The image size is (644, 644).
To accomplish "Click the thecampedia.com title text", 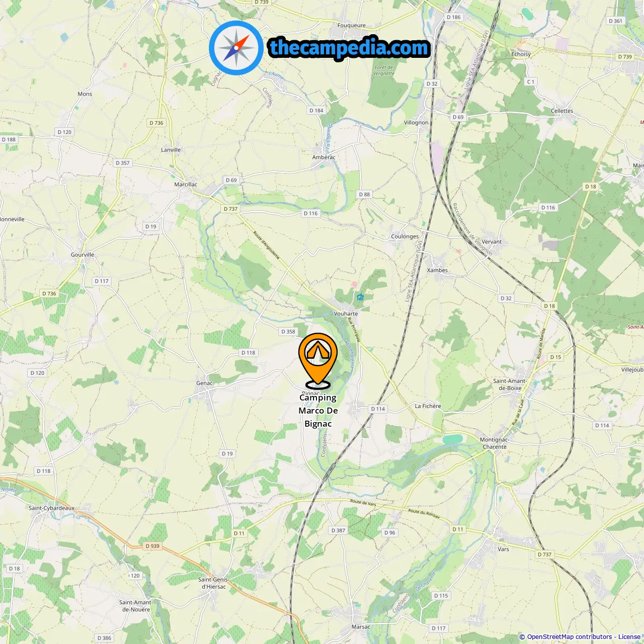I will coord(349,48).
